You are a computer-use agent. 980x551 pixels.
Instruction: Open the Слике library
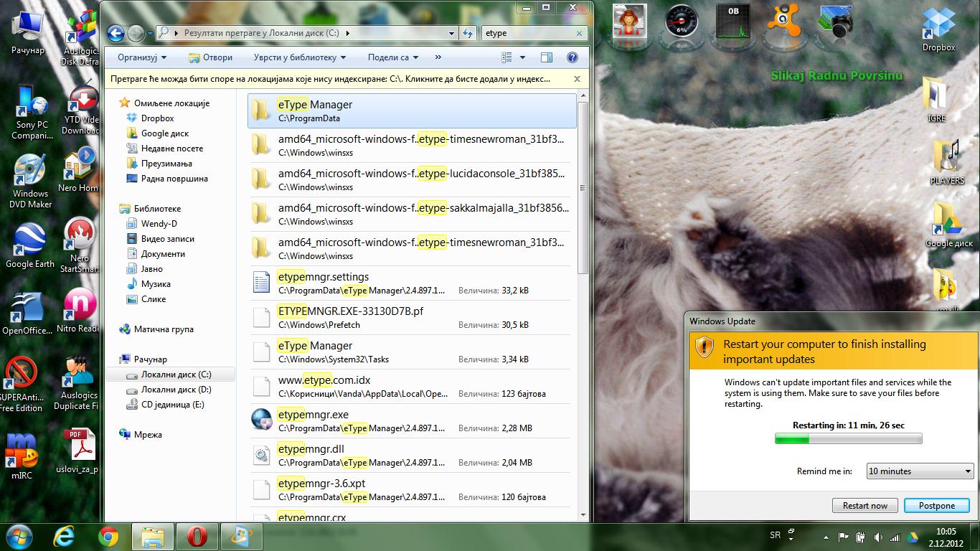[x=154, y=299]
